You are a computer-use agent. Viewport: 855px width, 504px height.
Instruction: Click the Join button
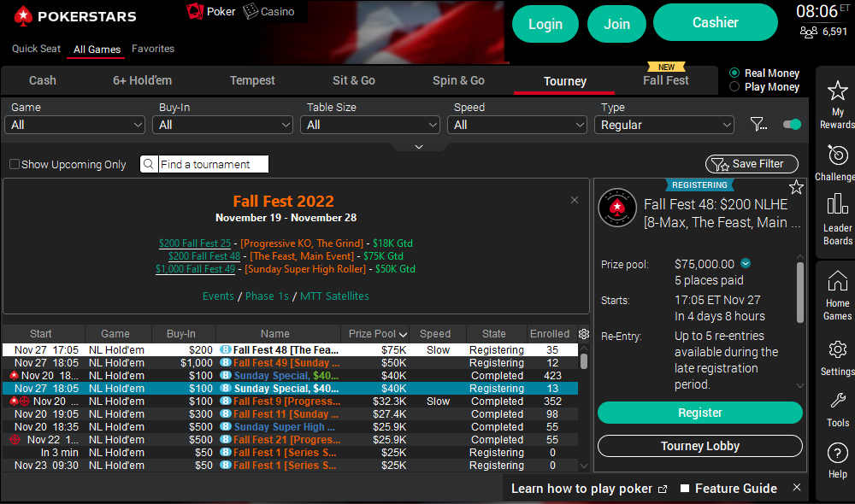tap(616, 24)
